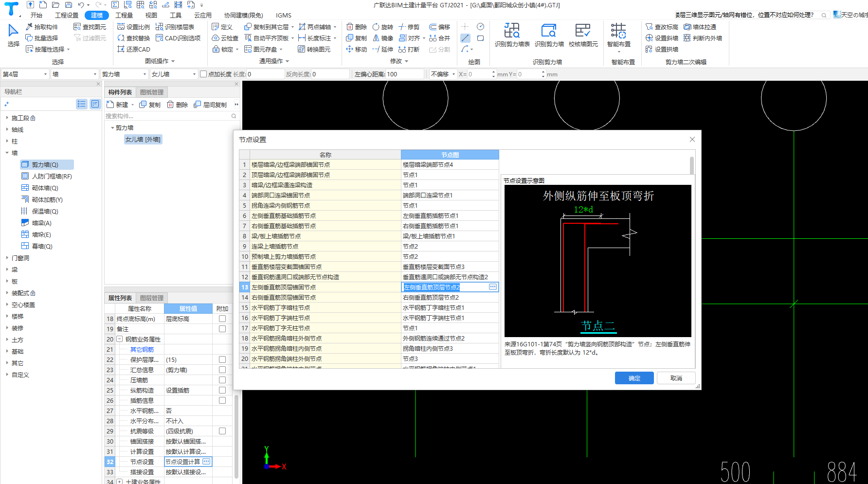Cancel node settings with 取消
The image size is (868, 484).
(676, 378)
